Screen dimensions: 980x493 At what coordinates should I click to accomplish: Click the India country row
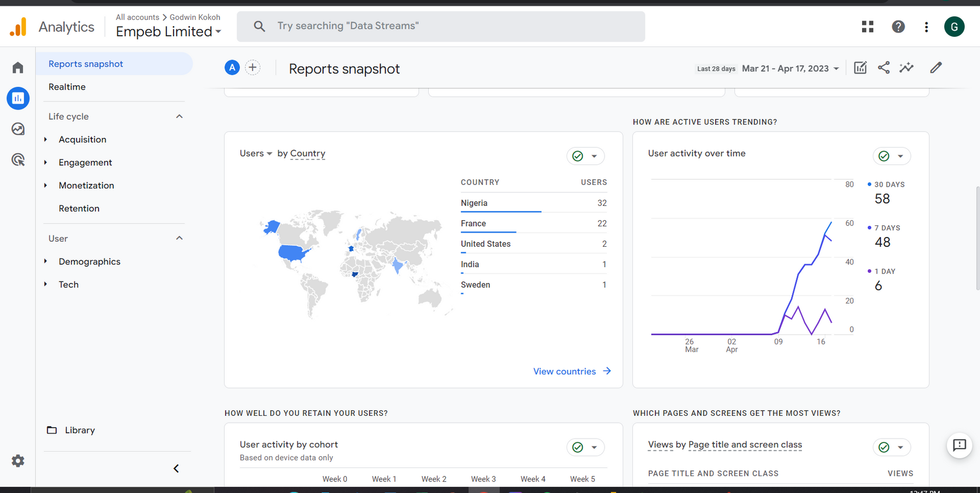click(x=534, y=264)
